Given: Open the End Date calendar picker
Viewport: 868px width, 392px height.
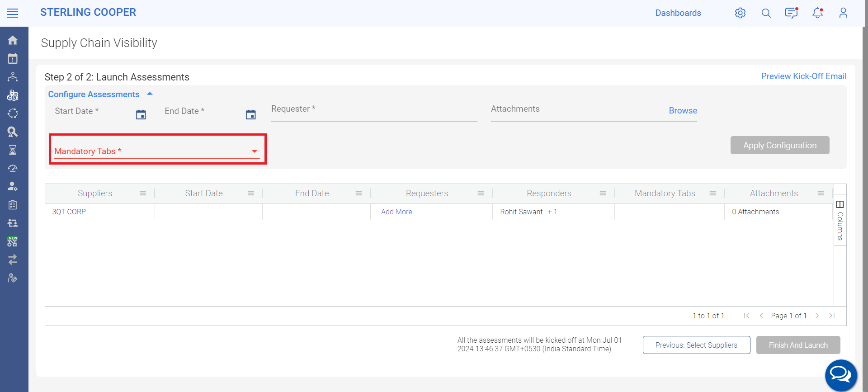Looking at the screenshot, I should (251, 115).
